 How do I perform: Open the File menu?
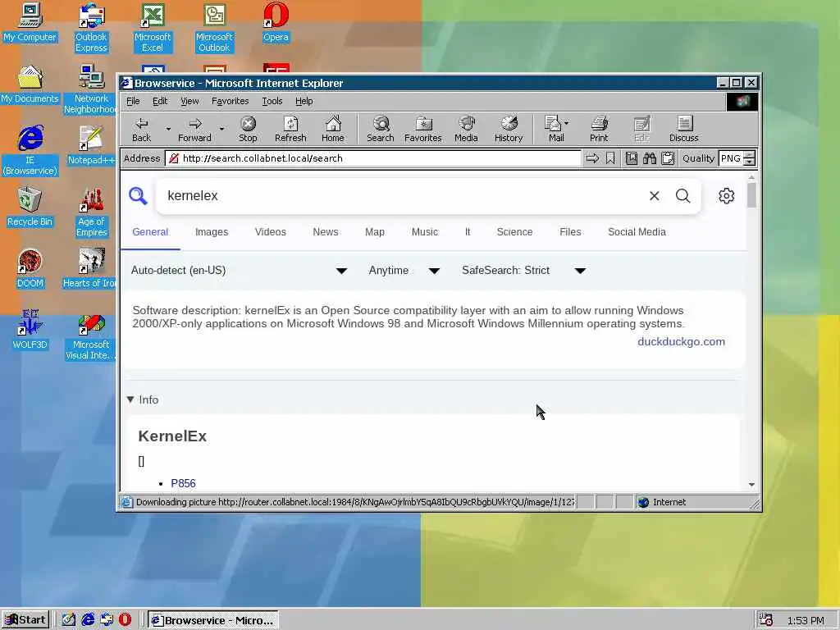pos(133,101)
